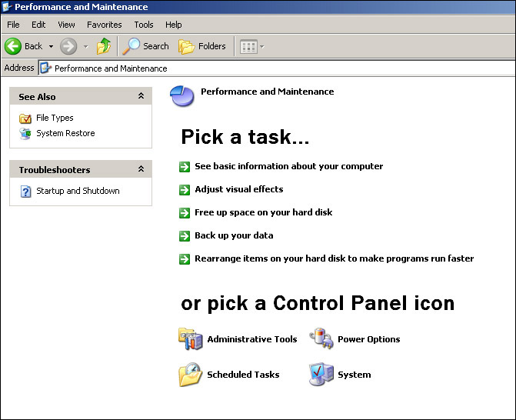516x420 pixels.
Task: Collapse the See Also panel
Action: click(141, 96)
